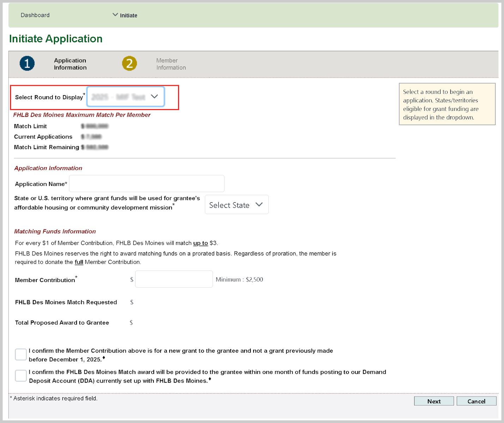Expand the Select State dropdown

pyautogui.click(x=236, y=205)
